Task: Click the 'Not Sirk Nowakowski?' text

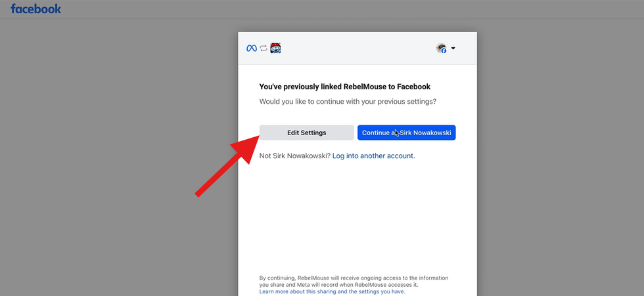Action: pos(294,156)
